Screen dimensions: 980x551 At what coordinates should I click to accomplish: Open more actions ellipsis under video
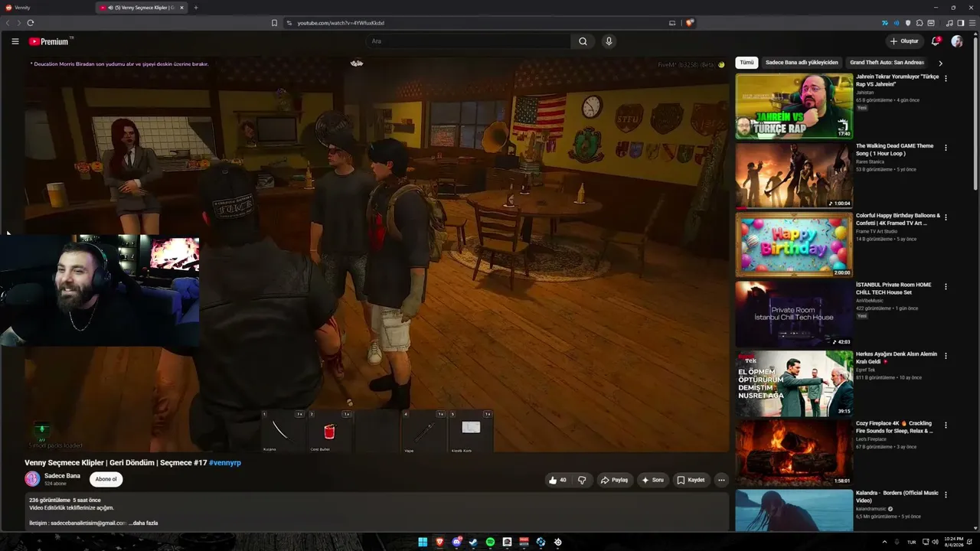[x=721, y=480]
